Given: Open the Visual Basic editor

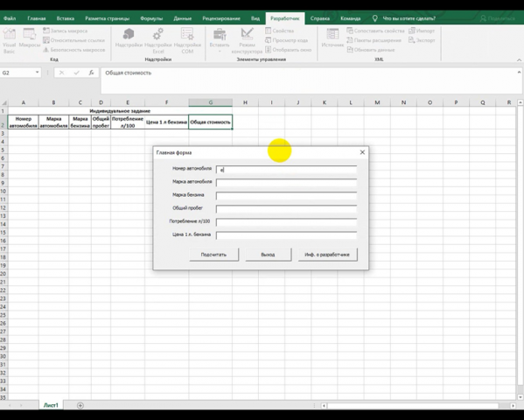Looking at the screenshot, I should [x=9, y=41].
